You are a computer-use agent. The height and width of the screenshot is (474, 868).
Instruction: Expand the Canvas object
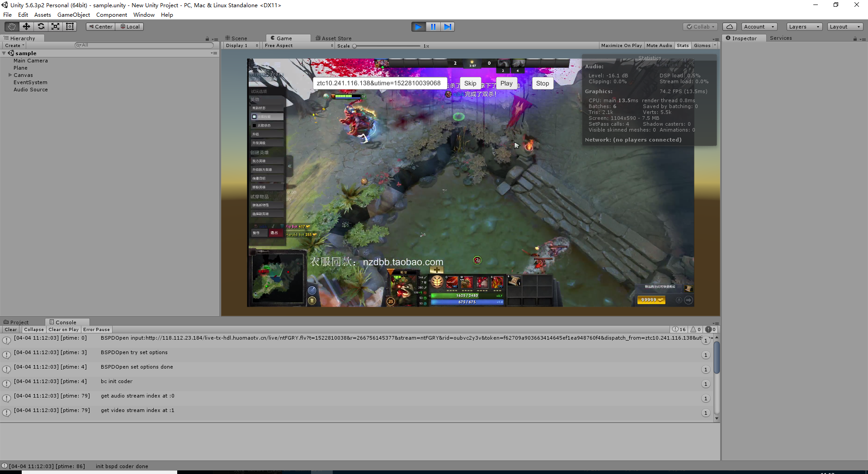[10, 75]
